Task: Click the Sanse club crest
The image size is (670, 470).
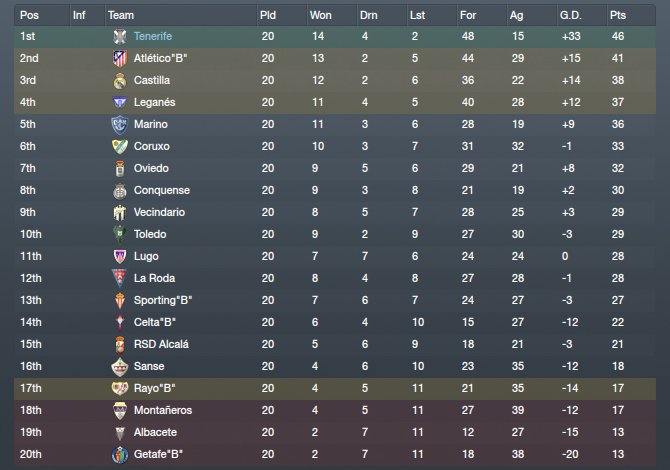Action: [120, 367]
